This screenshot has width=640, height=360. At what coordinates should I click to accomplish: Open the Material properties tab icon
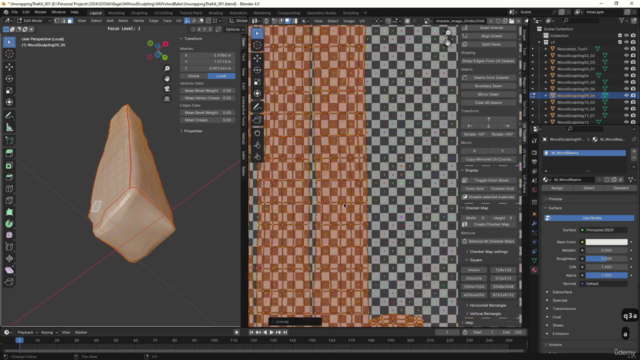(534, 270)
